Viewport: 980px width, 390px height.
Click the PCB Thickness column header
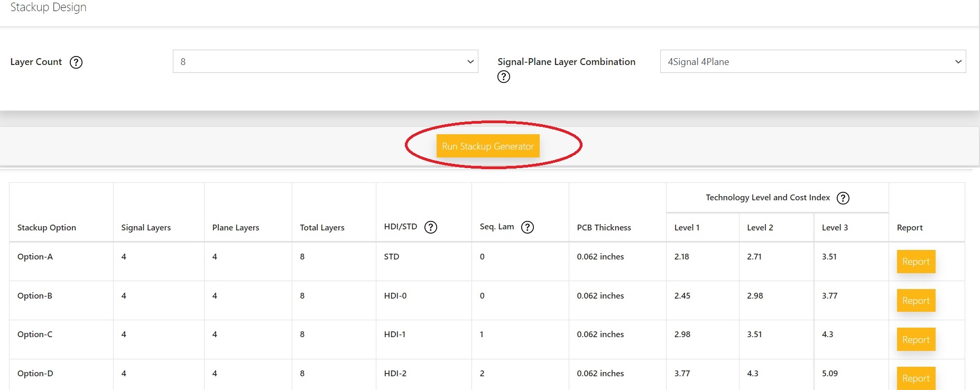(604, 228)
